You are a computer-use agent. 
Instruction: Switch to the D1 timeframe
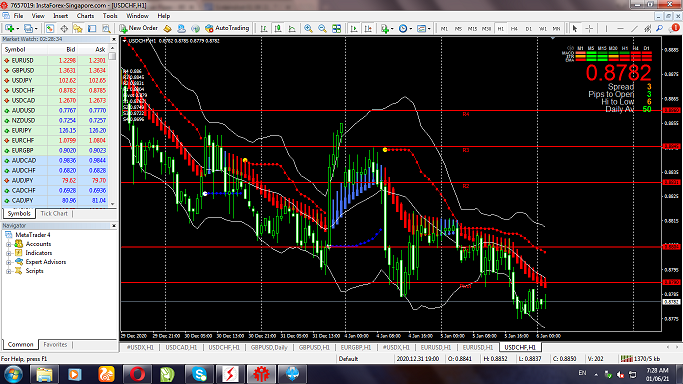[x=528, y=28]
